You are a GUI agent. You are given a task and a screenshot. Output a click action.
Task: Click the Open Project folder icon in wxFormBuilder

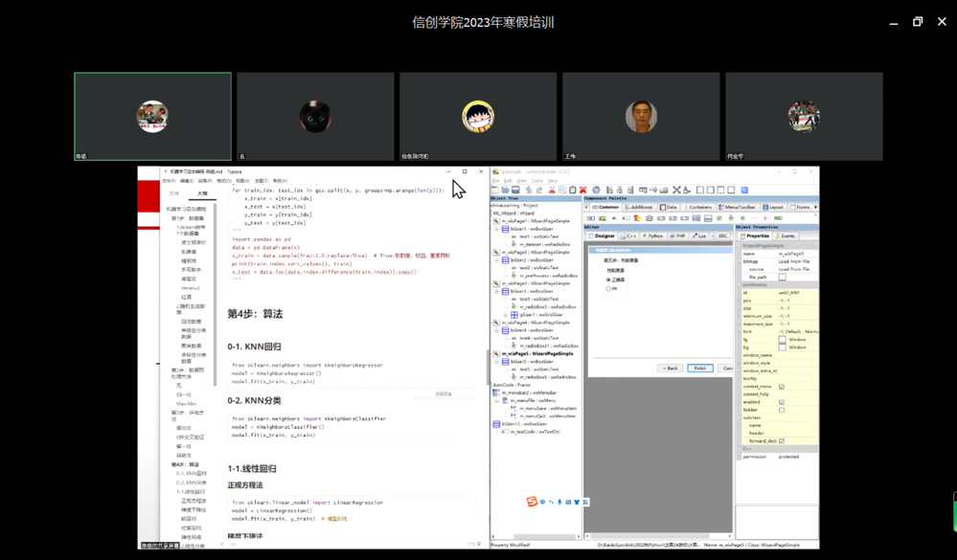[x=506, y=190]
